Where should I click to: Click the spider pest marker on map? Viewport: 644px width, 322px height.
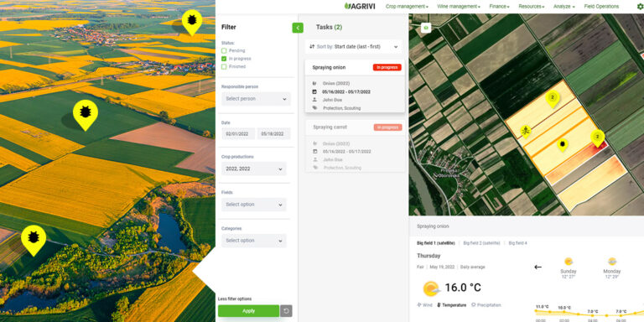[525, 132]
